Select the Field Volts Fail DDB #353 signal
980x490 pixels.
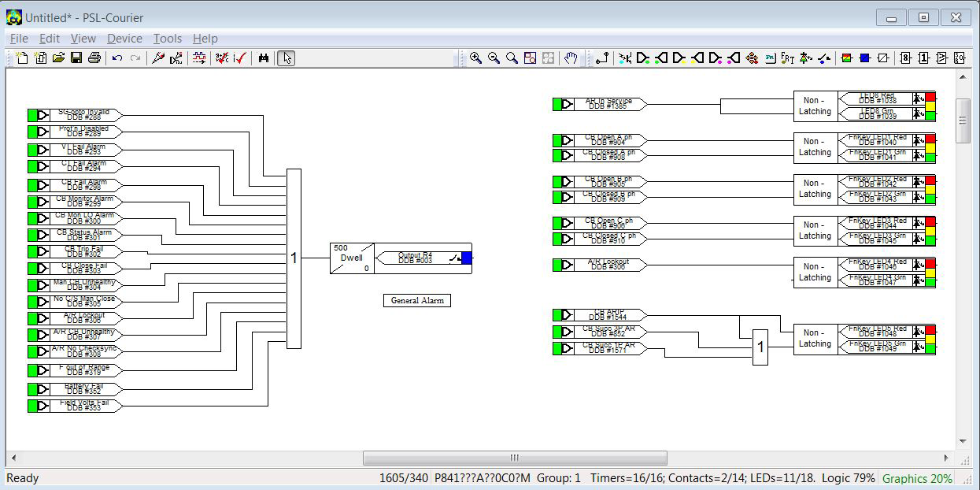(x=75, y=406)
